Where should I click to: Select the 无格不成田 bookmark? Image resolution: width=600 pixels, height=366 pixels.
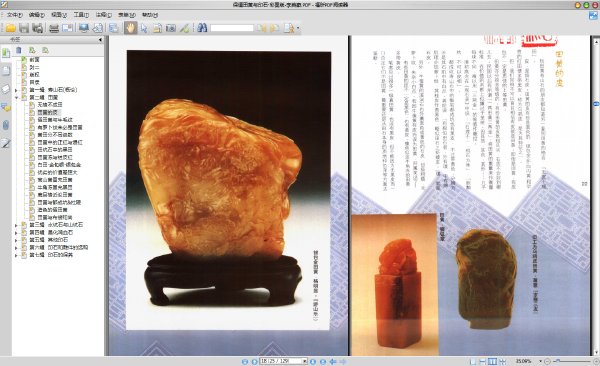coord(50,105)
